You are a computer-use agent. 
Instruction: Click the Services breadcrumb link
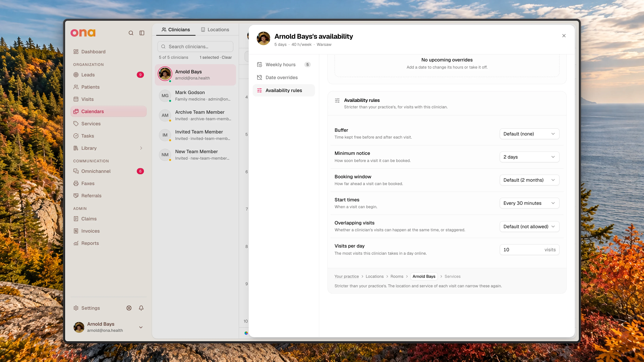coord(452,276)
